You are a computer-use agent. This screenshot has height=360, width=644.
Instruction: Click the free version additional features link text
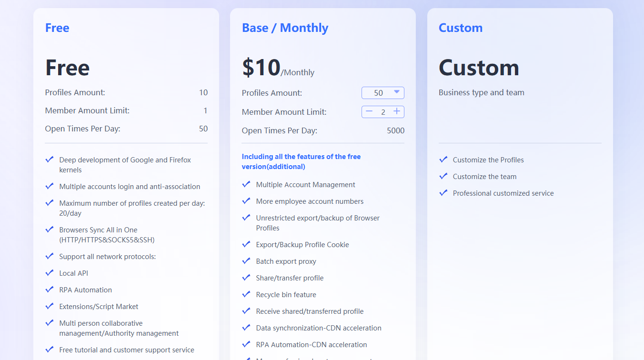[x=301, y=161]
